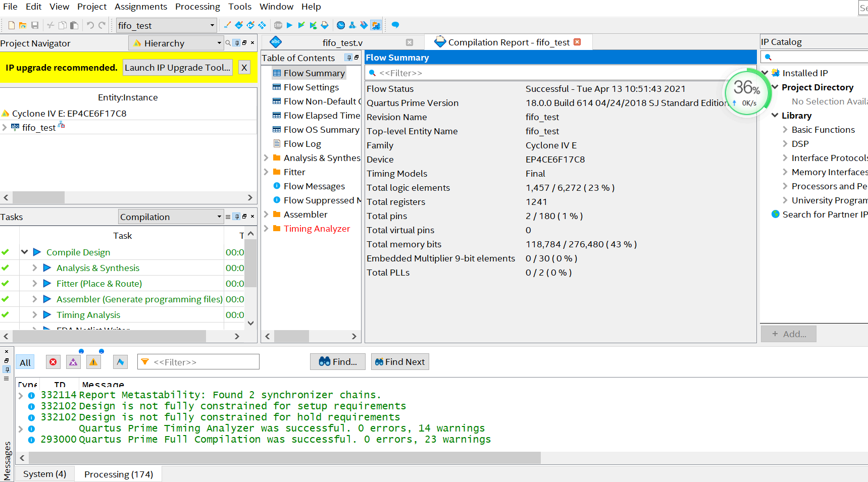Image resolution: width=868 pixels, height=482 pixels.
Task: Click the Find Next button
Action: point(400,362)
